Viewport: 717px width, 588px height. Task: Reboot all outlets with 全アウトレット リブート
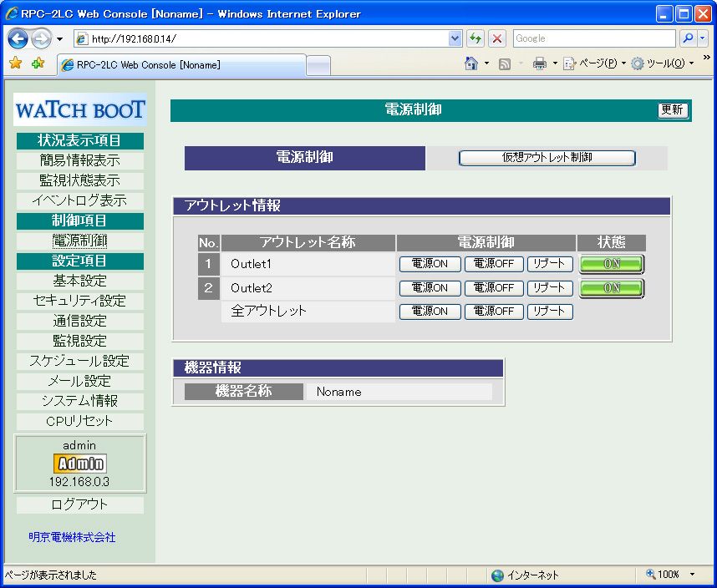550,312
